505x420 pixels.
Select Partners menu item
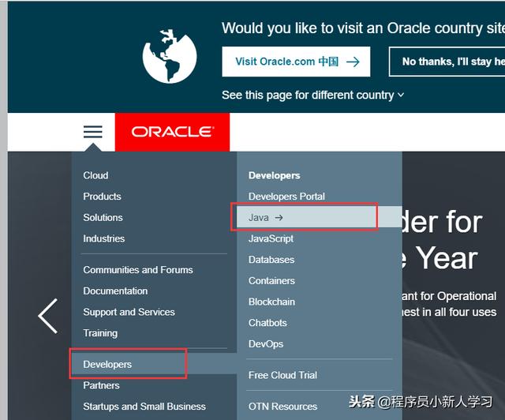(101, 385)
